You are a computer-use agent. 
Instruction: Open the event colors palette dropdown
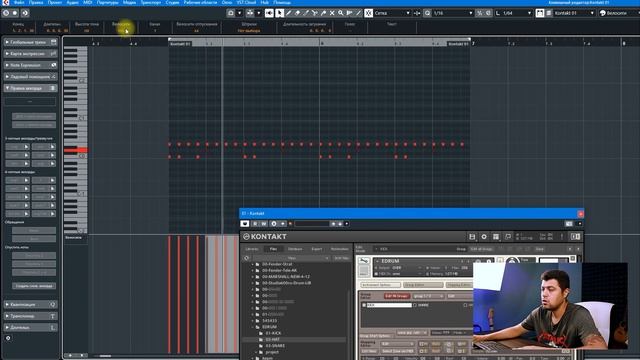click(x=618, y=13)
